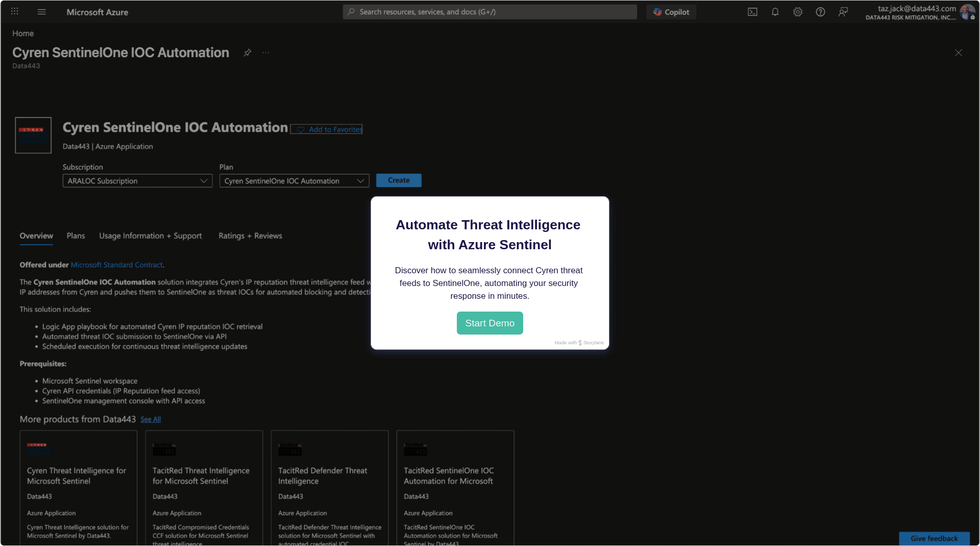Open the Microsoft Standard Contract link
The width and height of the screenshot is (980, 546).
pyautogui.click(x=116, y=265)
